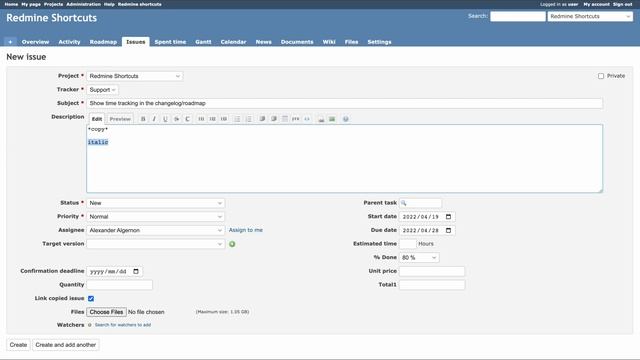Screen dimensions: 640x360
Task: Open the Status dropdown
Action: click(156, 203)
